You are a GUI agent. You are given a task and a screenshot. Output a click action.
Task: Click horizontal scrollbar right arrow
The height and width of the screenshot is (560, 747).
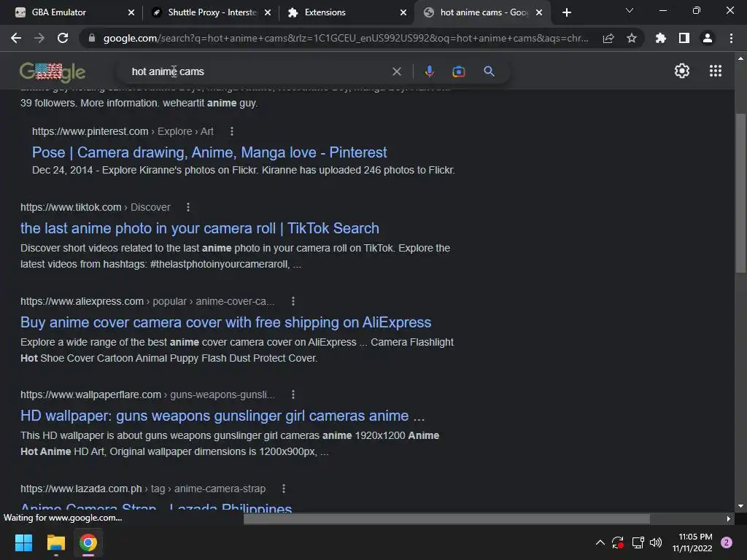(x=729, y=518)
